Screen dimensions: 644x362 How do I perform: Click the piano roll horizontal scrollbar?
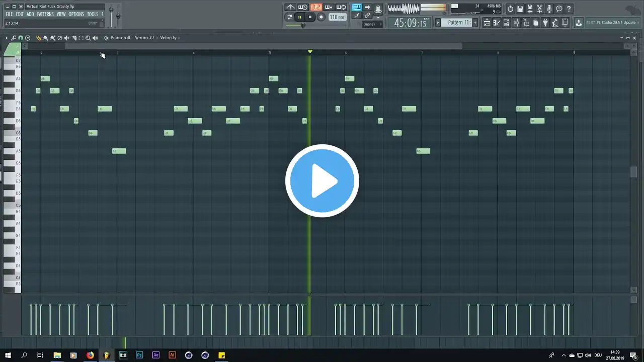tap(264, 46)
